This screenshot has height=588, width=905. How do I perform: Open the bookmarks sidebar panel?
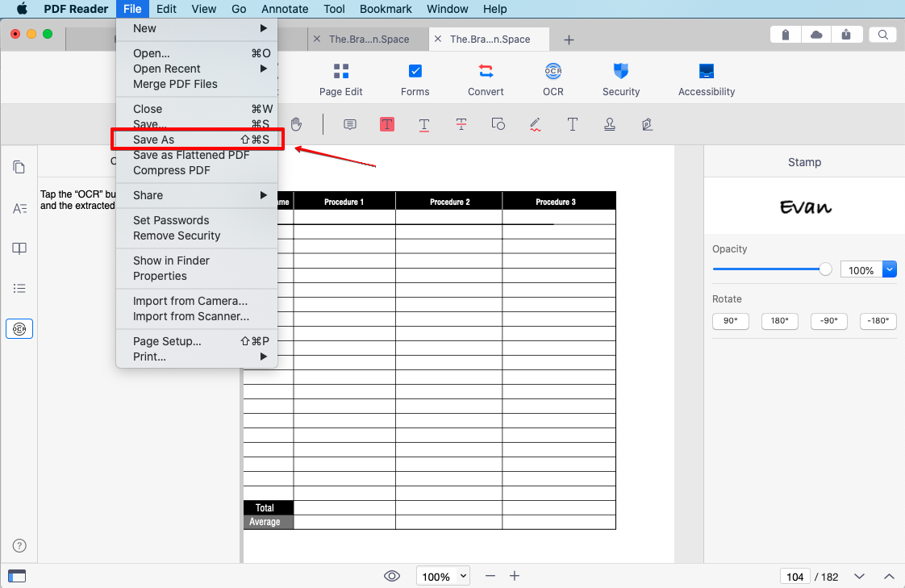[19, 248]
